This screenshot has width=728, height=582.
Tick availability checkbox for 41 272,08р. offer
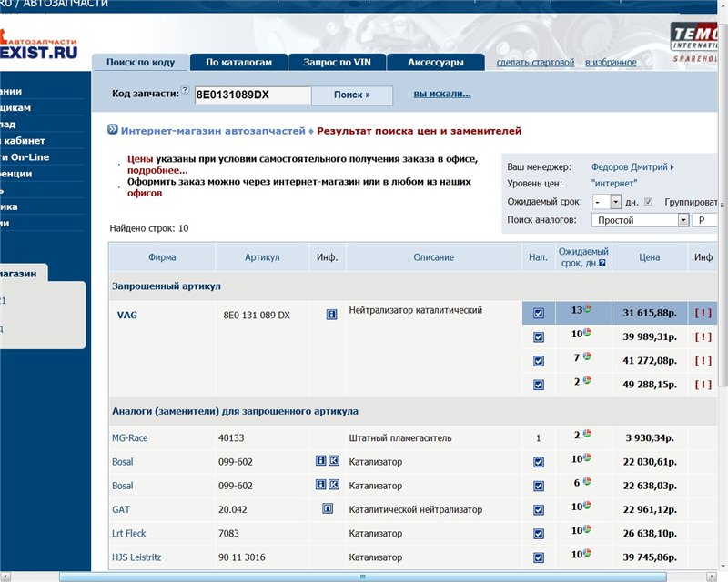point(539,361)
